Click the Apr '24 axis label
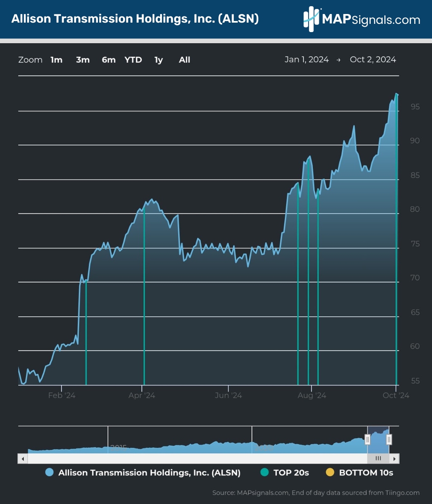This screenshot has height=504, width=432. 142,395
